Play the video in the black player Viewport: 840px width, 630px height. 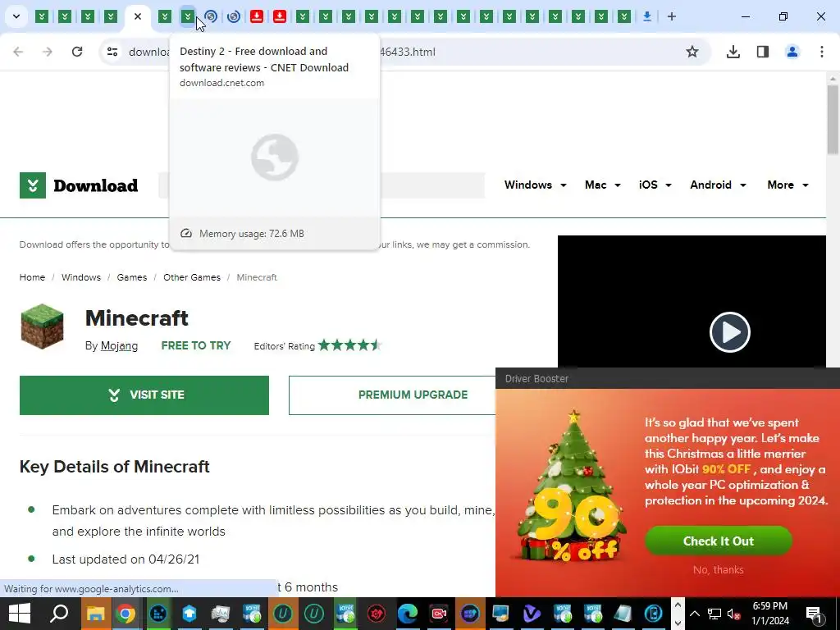729,332
